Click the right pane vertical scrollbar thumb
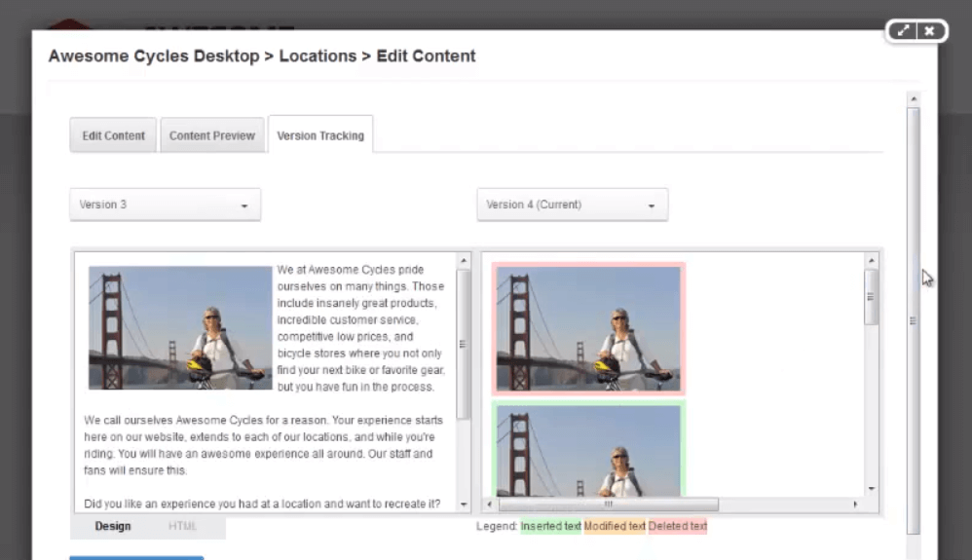Screen dimensions: 972x560 pyautogui.click(x=871, y=296)
